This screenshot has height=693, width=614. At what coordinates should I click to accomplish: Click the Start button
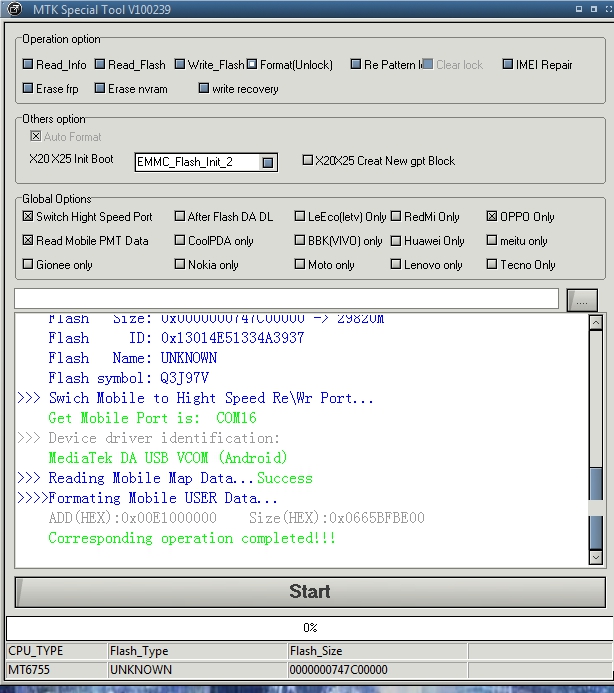tap(310, 592)
